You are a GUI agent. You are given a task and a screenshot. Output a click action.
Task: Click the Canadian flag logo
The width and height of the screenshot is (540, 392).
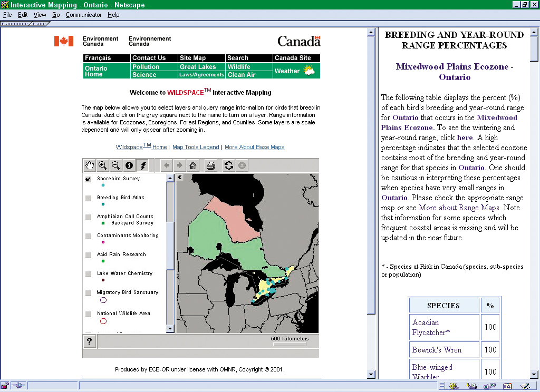(x=64, y=41)
